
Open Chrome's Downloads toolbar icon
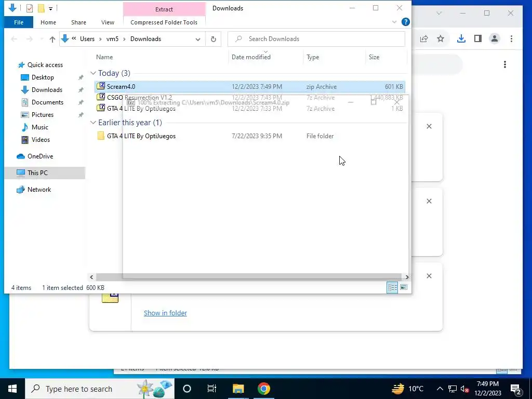pos(461,38)
